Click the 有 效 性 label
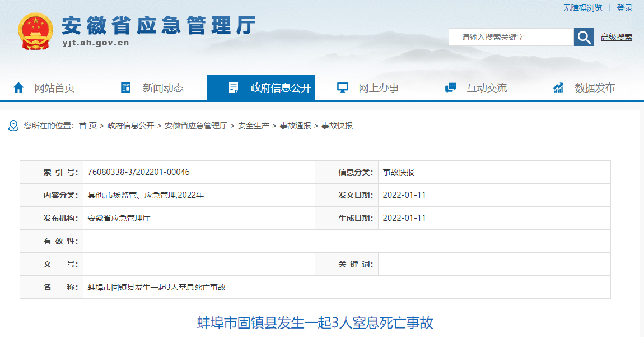This screenshot has width=644, height=337. [x=60, y=241]
